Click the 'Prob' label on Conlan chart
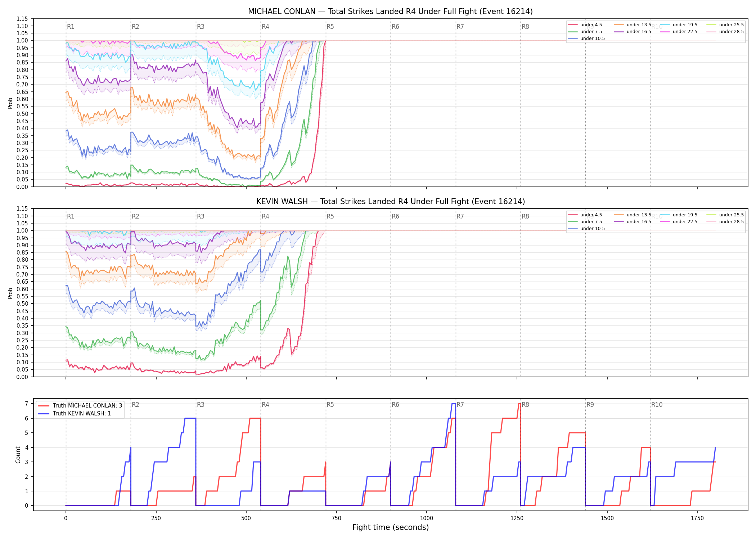The width and height of the screenshot is (756, 540). (x=10, y=103)
